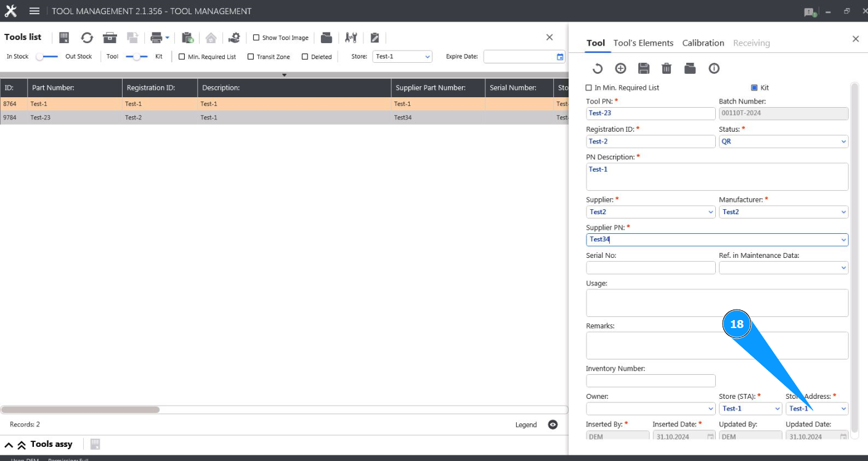Click the double up-arrow beside Tools assy
Viewport: 868px width, 461px height.
click(x=22, y=444)
